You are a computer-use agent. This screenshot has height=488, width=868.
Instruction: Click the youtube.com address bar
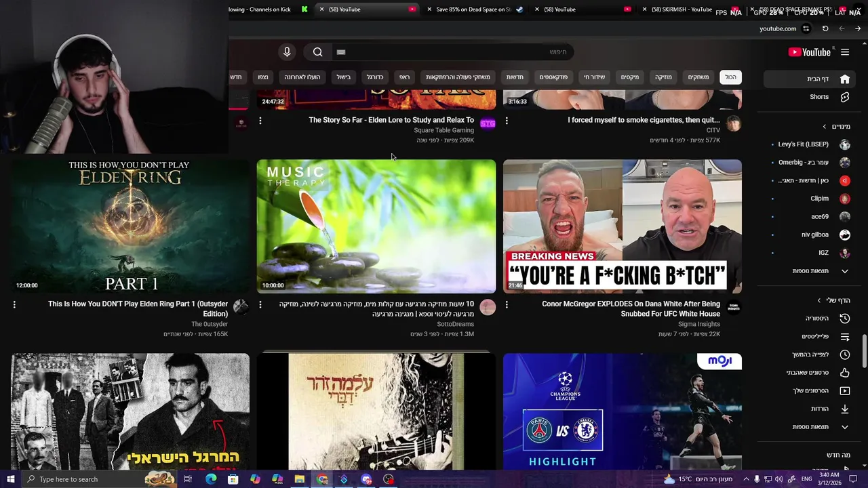[778, 28]
